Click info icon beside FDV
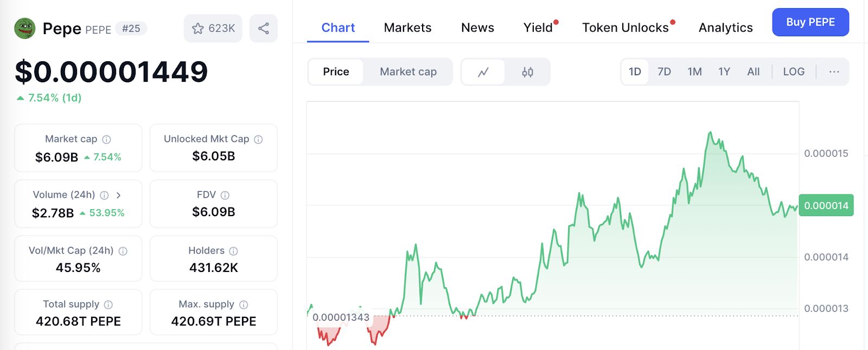 pyautogui.click(x=225, y=195)
